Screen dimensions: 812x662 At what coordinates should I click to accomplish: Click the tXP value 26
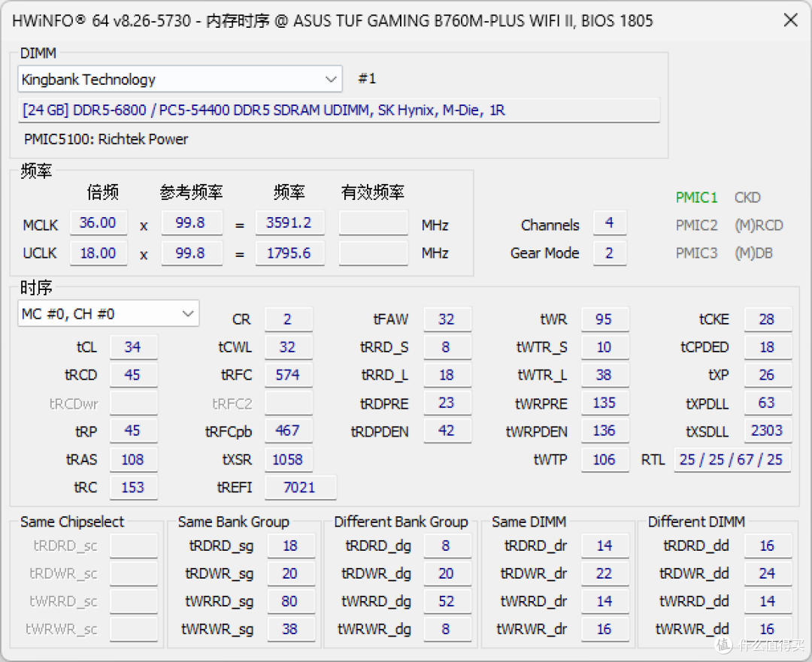pyautogui.click(x=768, y=375)
